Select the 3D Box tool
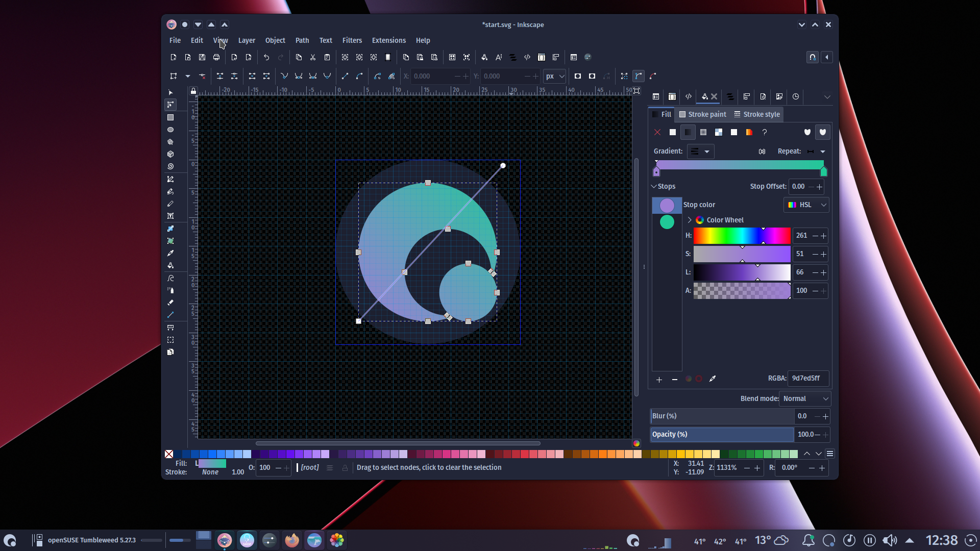This screenshot has height=551, width=980. pyautogui.click(x=170, y=154)
